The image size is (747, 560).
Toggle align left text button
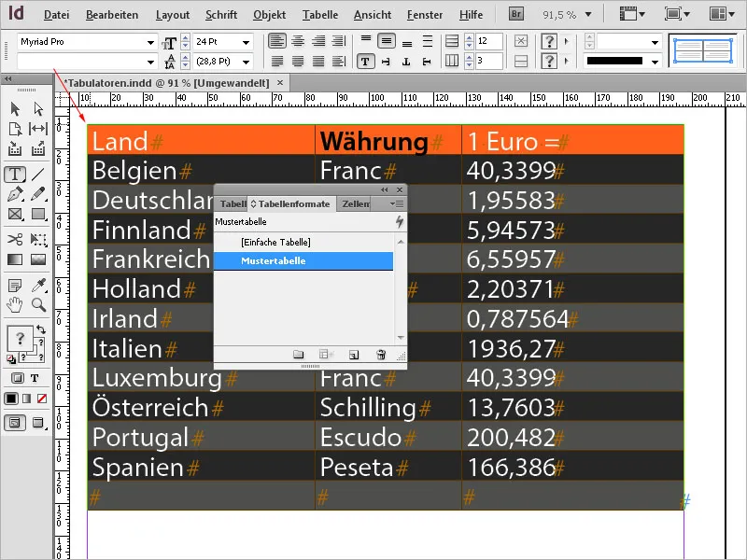tap(276, 41)
